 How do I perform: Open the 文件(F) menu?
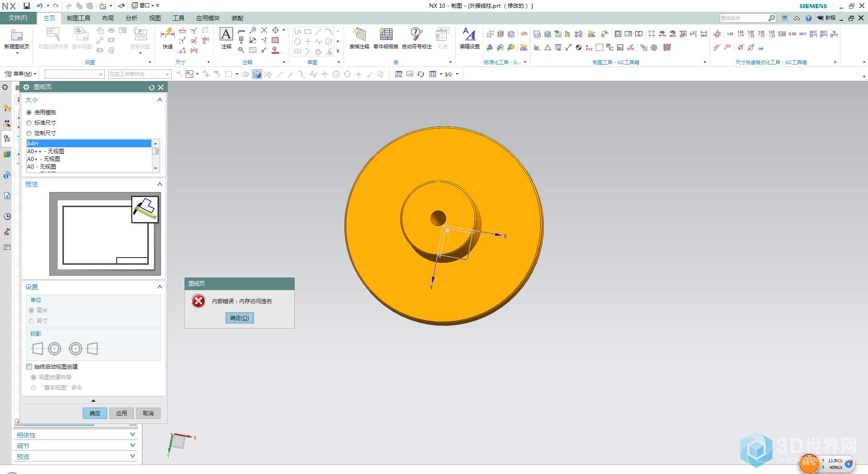[x=18, y=18]
